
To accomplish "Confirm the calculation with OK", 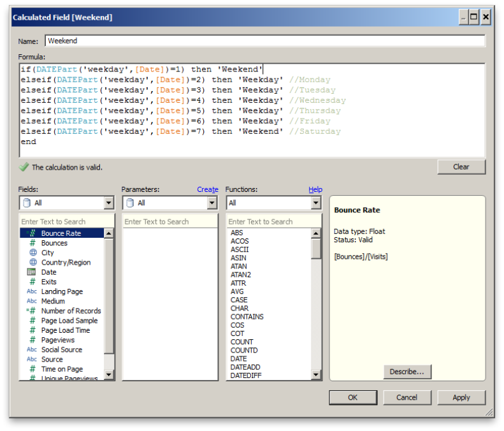I will pyautogui.click(x=352, y=397).
